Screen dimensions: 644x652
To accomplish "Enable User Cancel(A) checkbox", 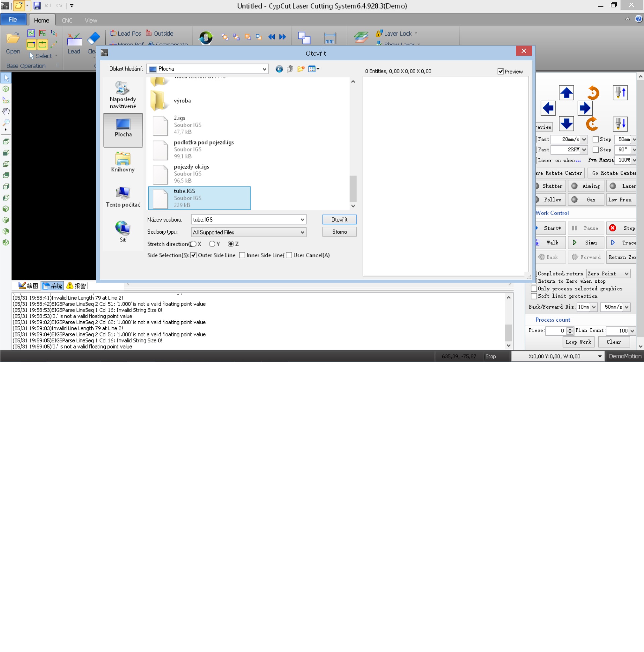I will 289,256.
